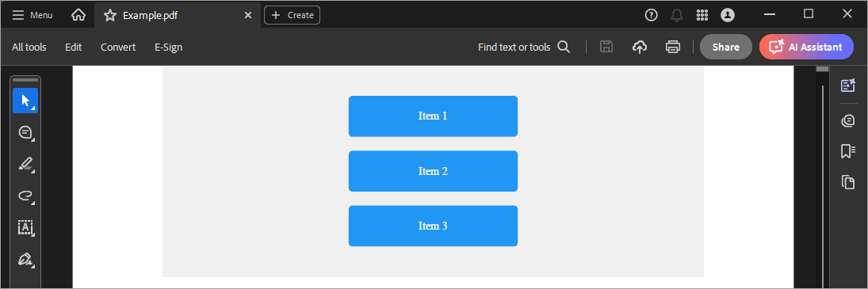The image size is (868, 289).
Task: Choose the highlighter tool
Action: point(25,164)
